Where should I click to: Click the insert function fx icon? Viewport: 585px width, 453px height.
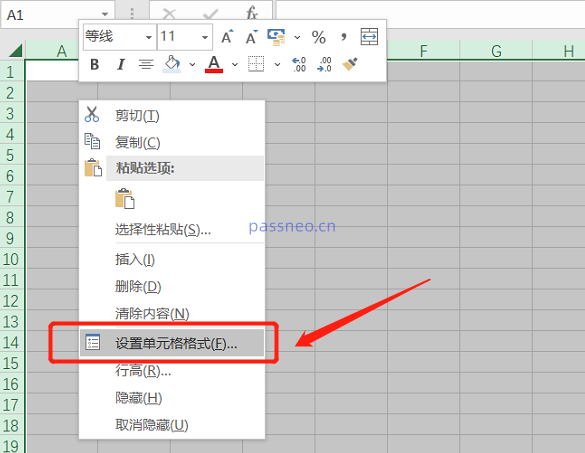252,13
